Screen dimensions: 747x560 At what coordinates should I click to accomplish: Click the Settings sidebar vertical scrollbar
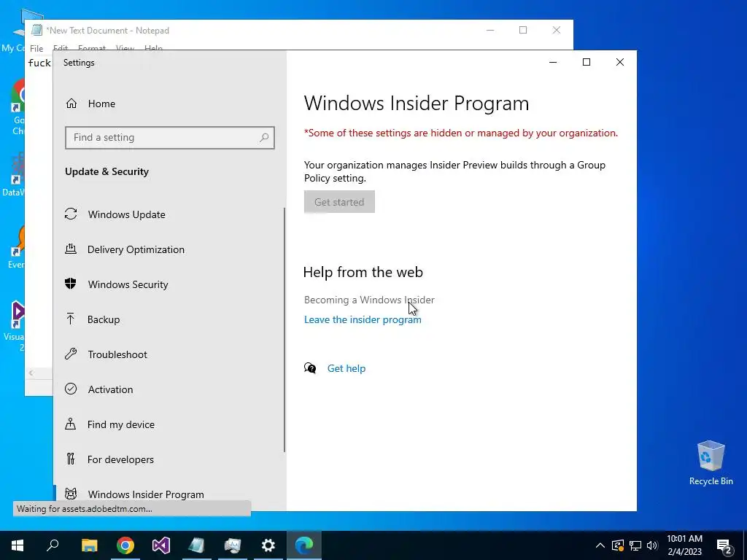(285, 330)
